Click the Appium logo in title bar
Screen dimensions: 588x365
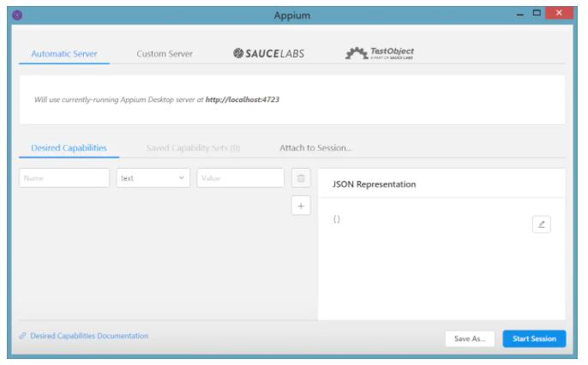click(x=17, y=15)
